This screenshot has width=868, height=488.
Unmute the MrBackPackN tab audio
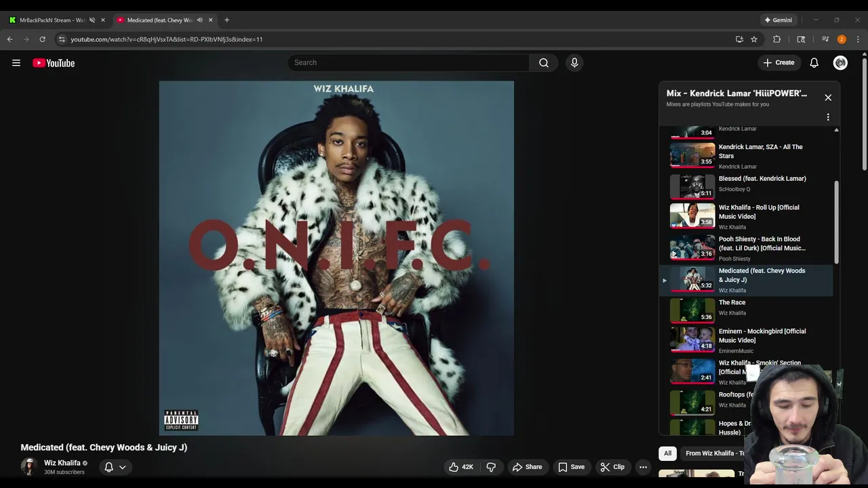(92, 20)
